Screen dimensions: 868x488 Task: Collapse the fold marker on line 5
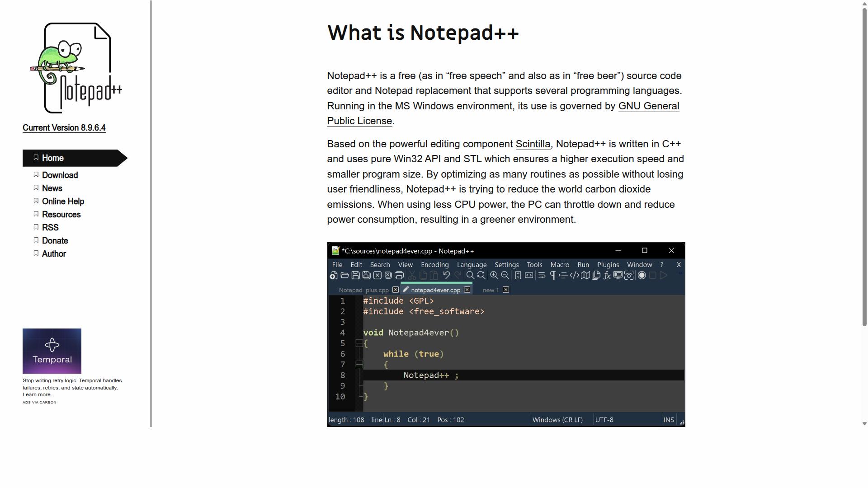[359, 343]
